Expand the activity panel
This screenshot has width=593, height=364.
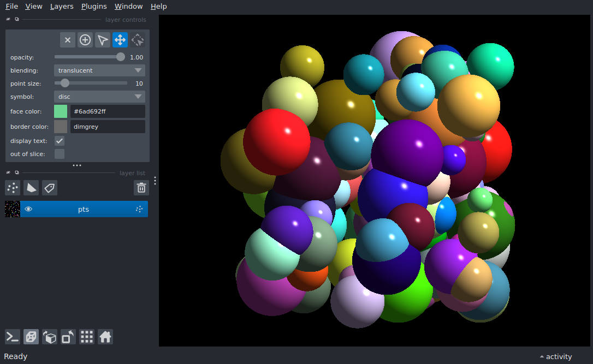[x=555, y=356]
